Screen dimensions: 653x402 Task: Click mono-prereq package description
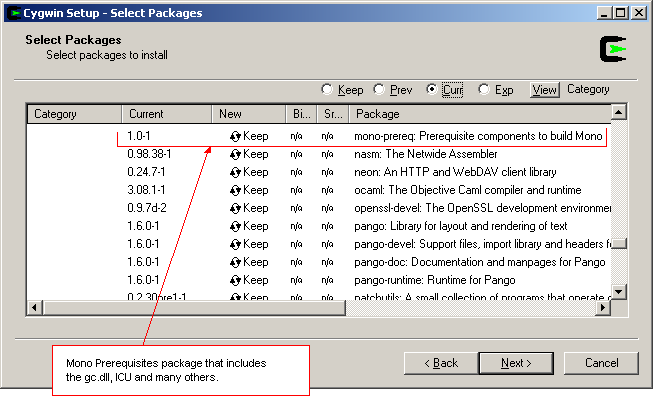(x=478, y=136)
